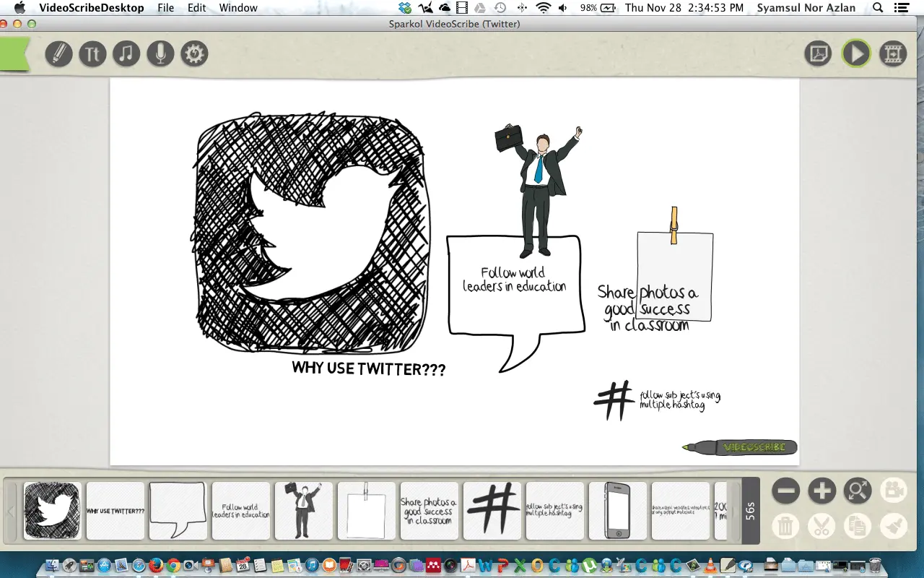Image resolution: width=924 pixels, height=578 pixels.
Task: Click the green save flag tab
Action: coord(14,55)
